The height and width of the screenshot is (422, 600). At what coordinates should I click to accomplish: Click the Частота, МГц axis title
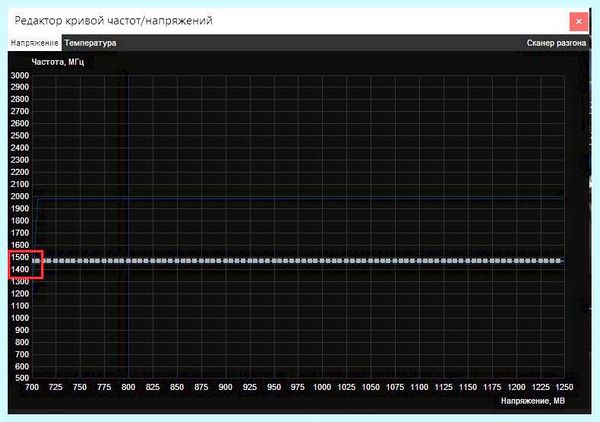coord(58,62)
